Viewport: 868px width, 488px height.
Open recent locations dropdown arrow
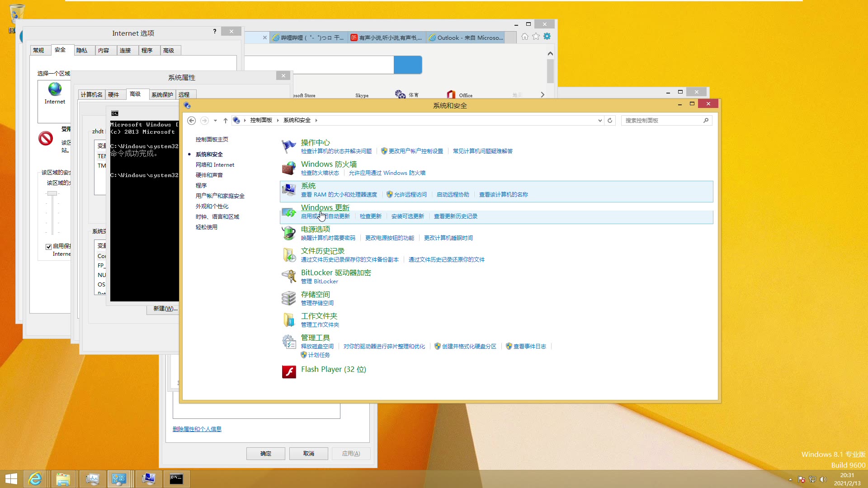(x=215, y=120)
